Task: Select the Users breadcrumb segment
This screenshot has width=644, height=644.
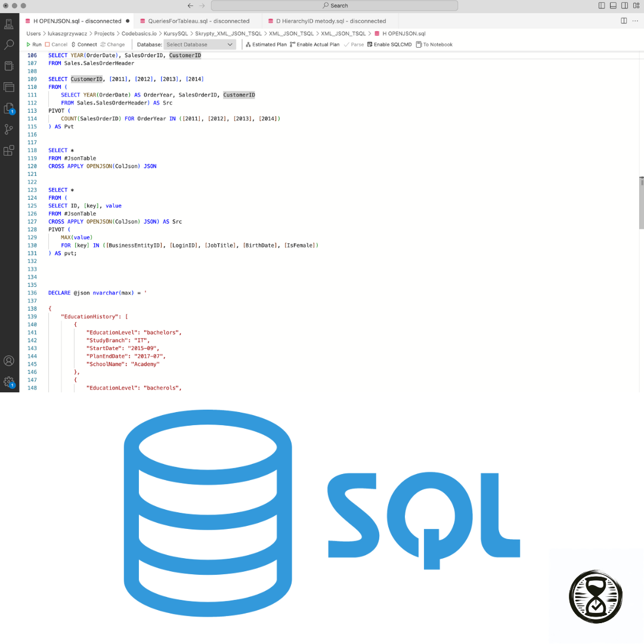Action: [33, 33]
